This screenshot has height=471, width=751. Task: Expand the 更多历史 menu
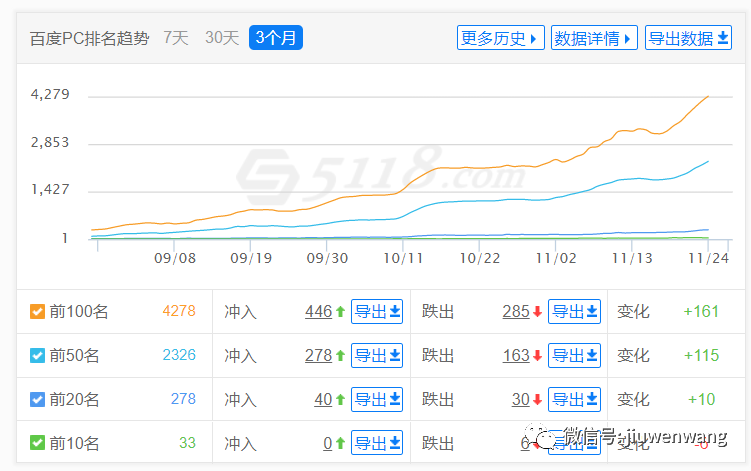point(500,39)
